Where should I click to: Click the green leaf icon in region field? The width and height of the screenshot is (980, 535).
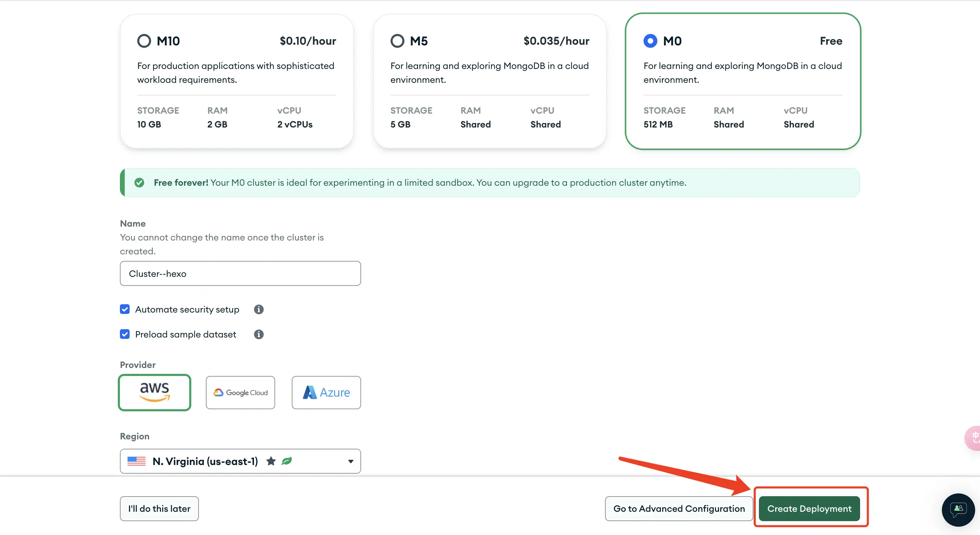[287, 461]
